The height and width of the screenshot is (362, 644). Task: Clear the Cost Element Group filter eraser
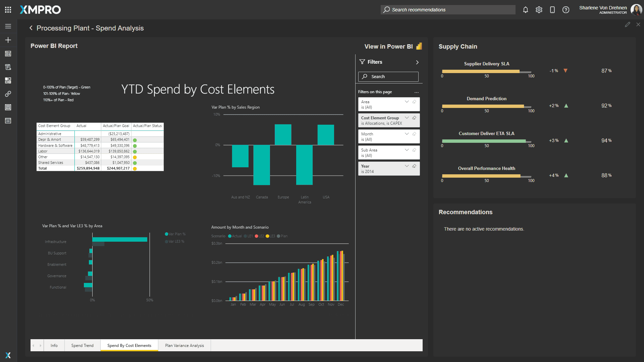414,118
